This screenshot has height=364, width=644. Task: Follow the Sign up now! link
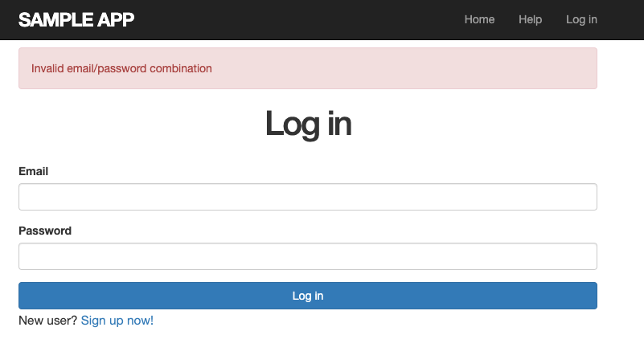click(x=117, y=321)
